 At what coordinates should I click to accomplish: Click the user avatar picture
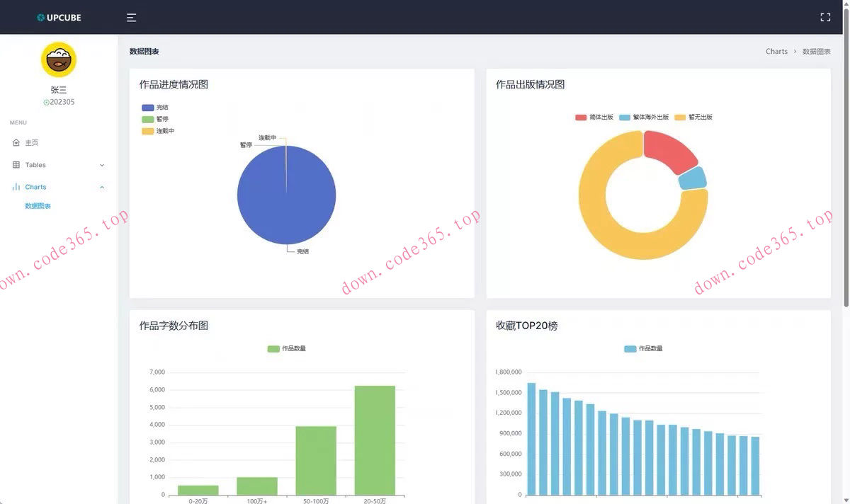59,59
